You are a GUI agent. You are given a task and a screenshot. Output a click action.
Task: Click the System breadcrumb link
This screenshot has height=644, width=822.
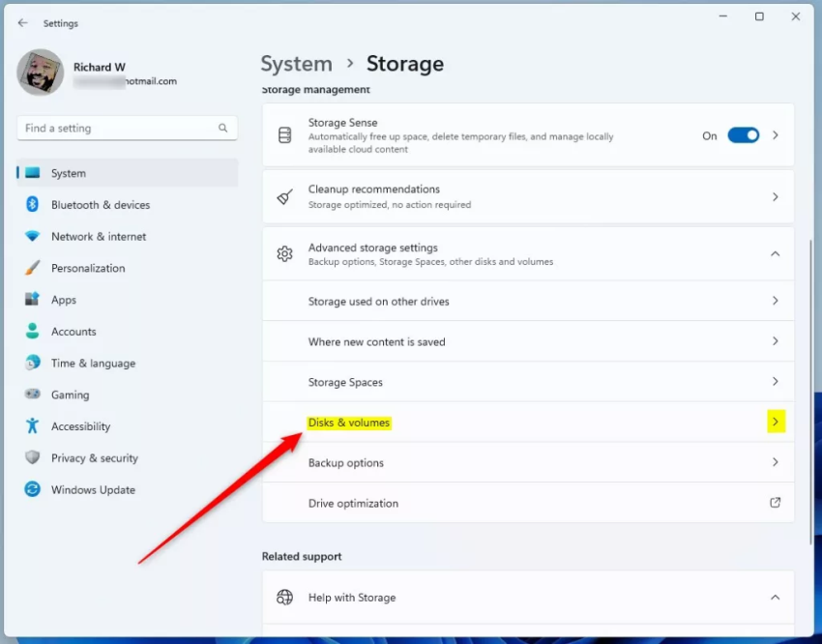tap(296, 64)
